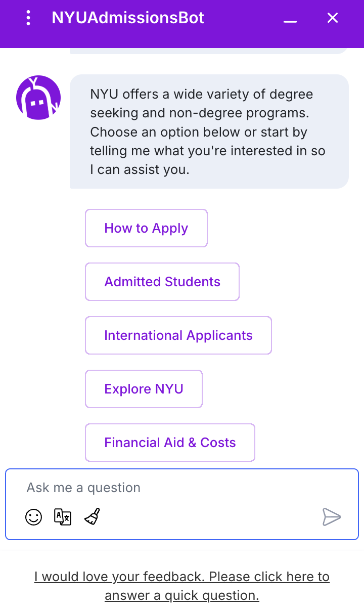Open Financial Aid & Costs
The width and height of the screenshot is (364, 612).
point(170,443)
